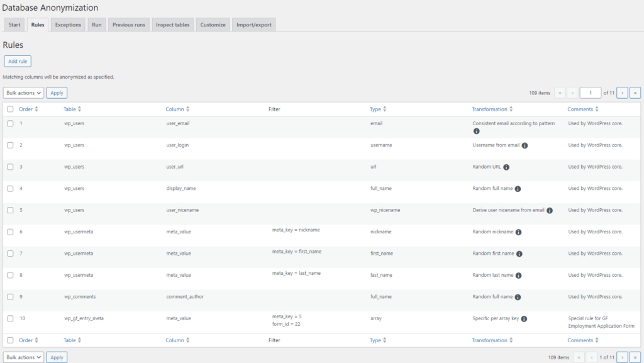Click the current page number input field
The width and height of the screenshot is (644, 363).
pos(590,93)
